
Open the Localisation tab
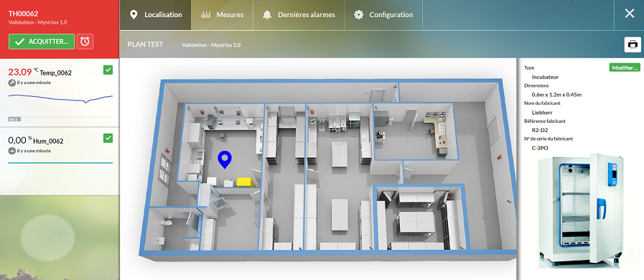[155, 15]
